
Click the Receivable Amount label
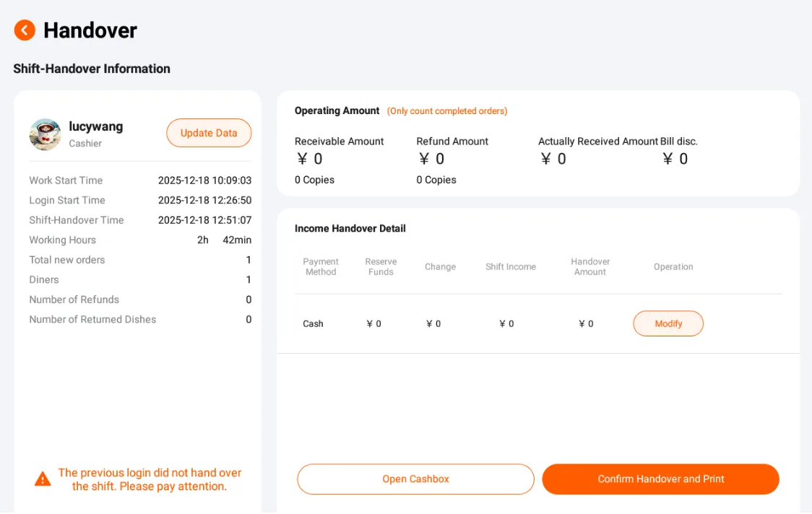340,141
